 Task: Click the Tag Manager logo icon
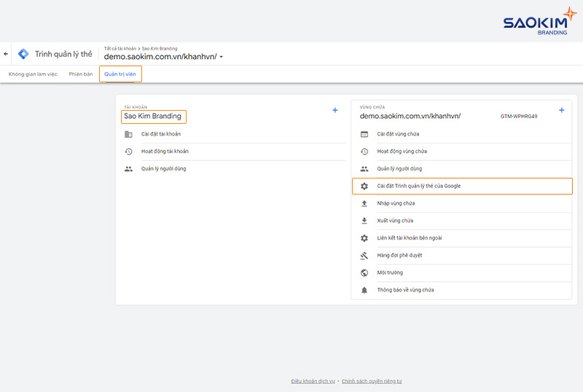click(23, 54)
